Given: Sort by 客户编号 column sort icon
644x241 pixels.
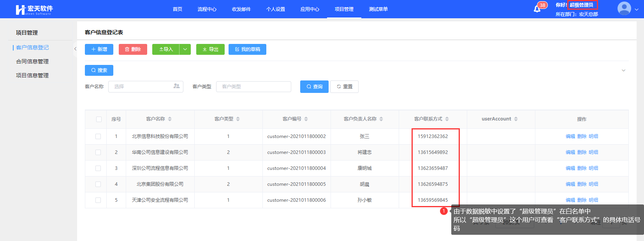Looking at the screenshot, I should click(306, 119).
